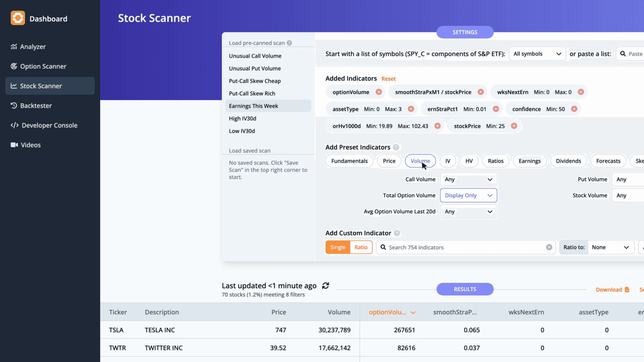The width and height of the screenshot is (644, 362).
Task: Open the Option Scanner page
Action: (x=50, y=66)
